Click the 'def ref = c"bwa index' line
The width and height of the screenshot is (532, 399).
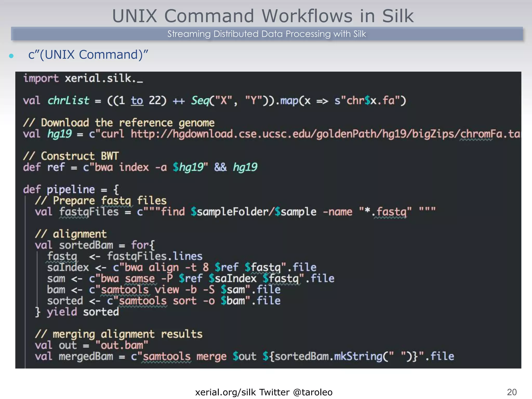140,167
